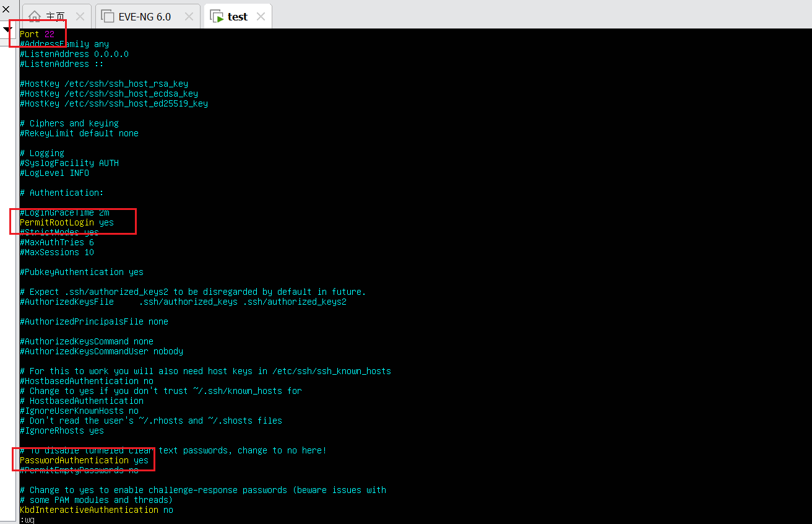Click the 'Change to yes if you don't trust' line

[161, 391]
